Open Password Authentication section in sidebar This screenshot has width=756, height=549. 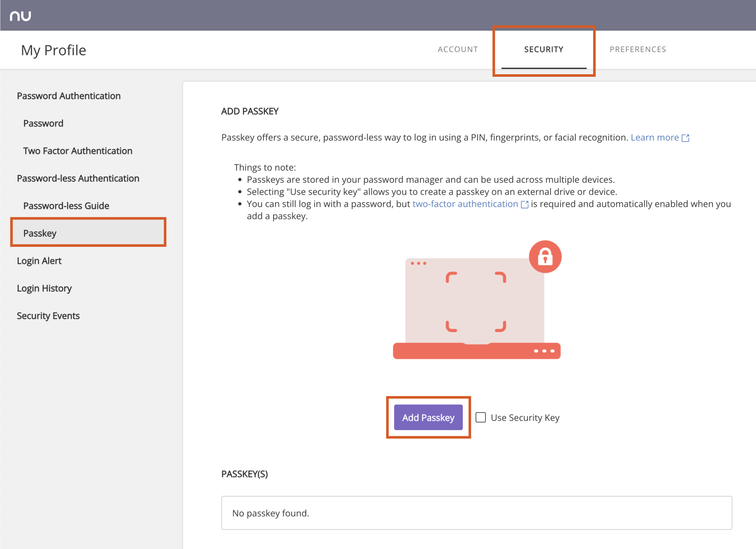69,96
